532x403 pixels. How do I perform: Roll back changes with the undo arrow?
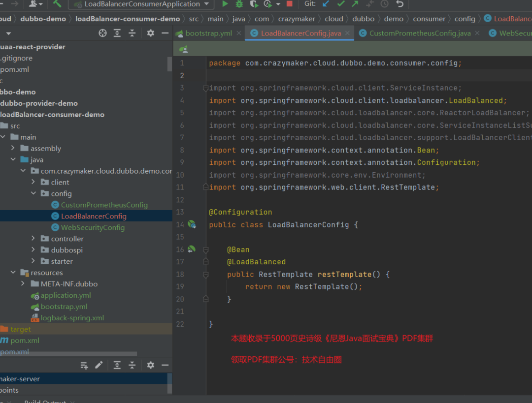[399, 4]
